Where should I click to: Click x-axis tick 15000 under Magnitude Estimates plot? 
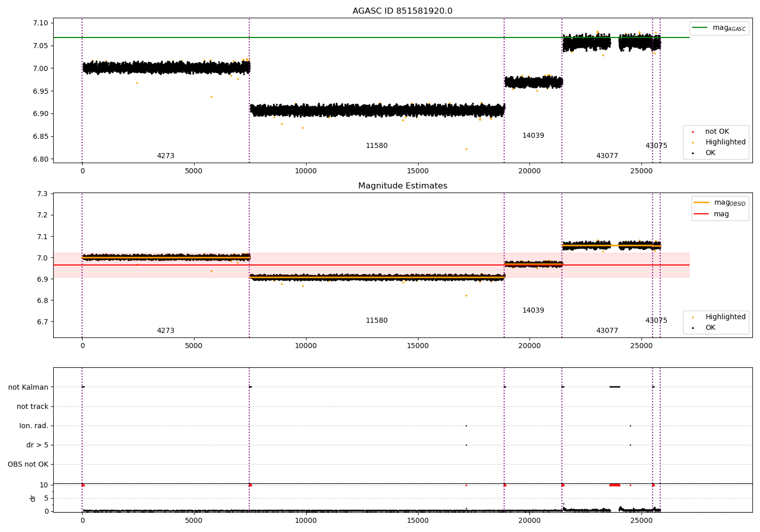coord(417,346)
